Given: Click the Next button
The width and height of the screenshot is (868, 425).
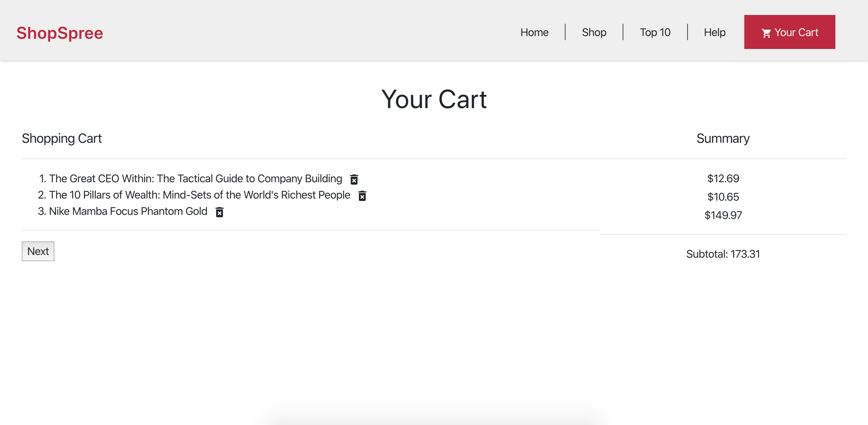Looking at the screenshot, I should coord(38,251).
